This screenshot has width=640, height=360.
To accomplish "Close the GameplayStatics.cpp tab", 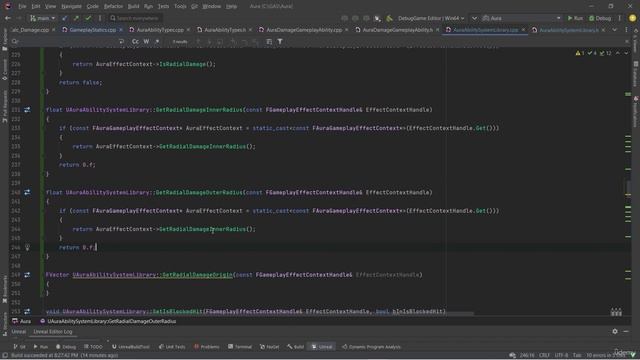I will pos(121,30).
